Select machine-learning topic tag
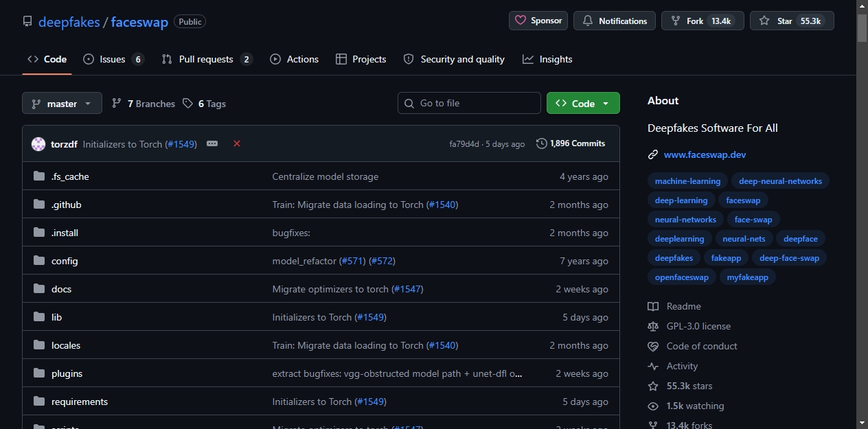868x429 pixels. coord(687,181)
